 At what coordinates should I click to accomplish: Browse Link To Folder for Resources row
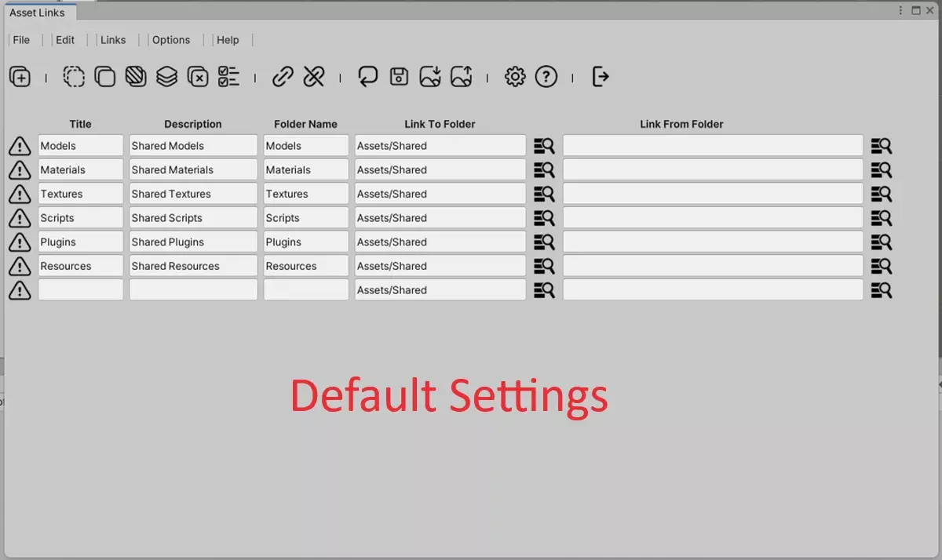click(x=544, y=267)
